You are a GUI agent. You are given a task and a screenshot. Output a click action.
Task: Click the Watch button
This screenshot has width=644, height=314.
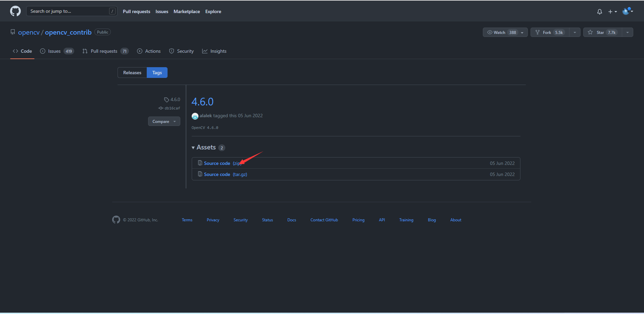pos(505,32)
